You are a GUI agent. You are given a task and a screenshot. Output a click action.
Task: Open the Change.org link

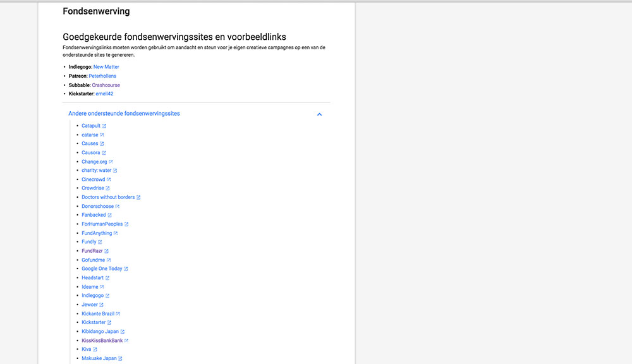coord(94,162)
